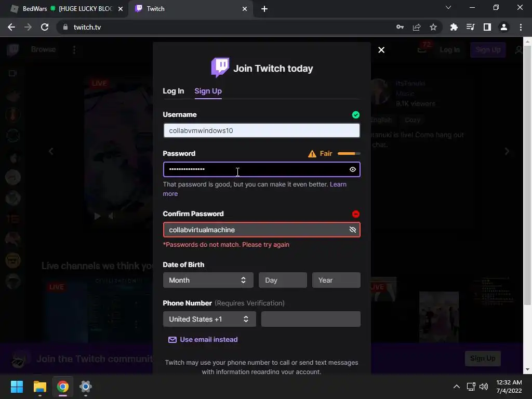Click the Twitch logo in dialog header
The height and width of the screenshot is (399, 532).
point(220,68)
